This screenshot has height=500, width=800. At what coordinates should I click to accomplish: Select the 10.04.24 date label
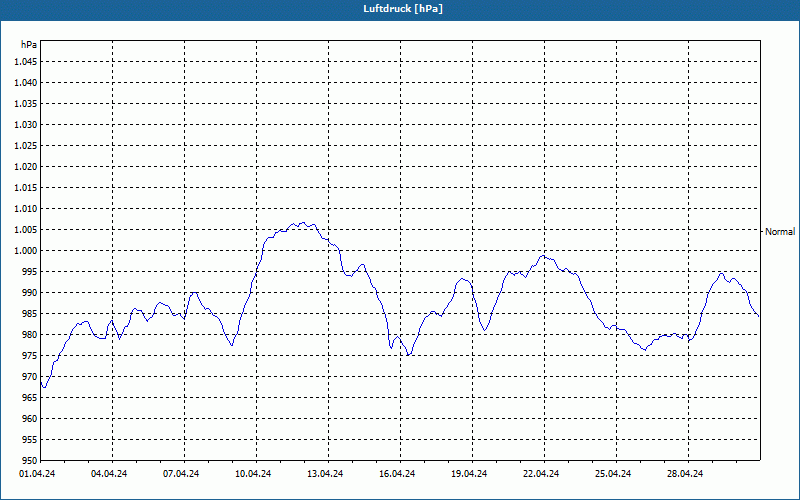(253, 474)
